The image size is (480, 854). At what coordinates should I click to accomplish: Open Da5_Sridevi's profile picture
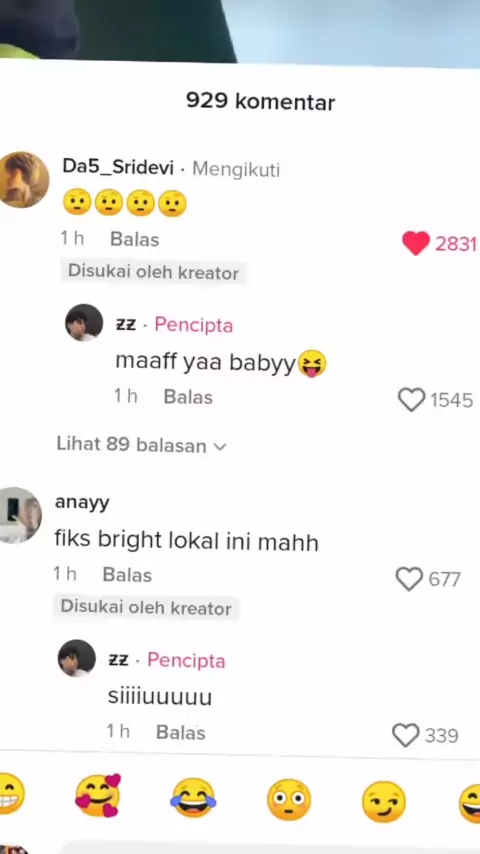point(22,180)
